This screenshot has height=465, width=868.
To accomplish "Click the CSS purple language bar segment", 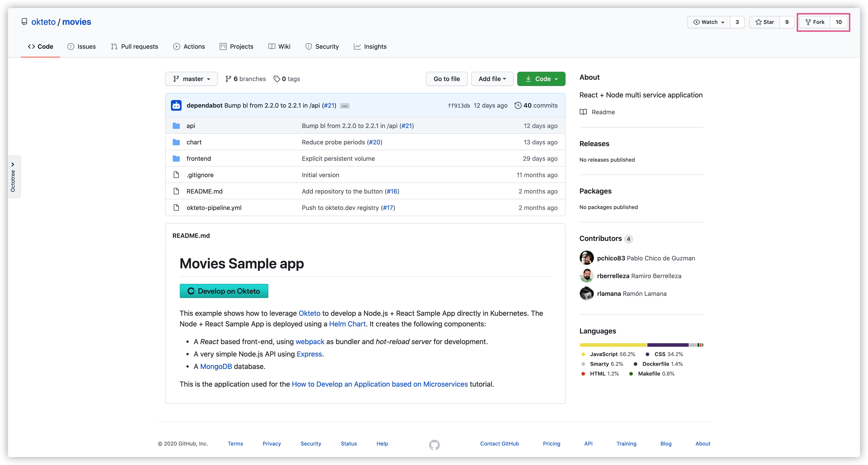I will tap(668, 345).
